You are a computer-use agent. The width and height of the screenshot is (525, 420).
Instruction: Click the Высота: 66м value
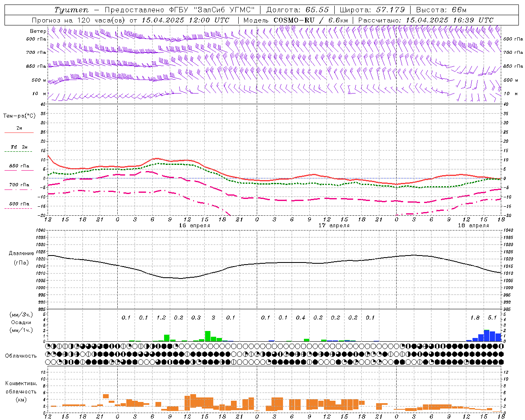point(441,10)
